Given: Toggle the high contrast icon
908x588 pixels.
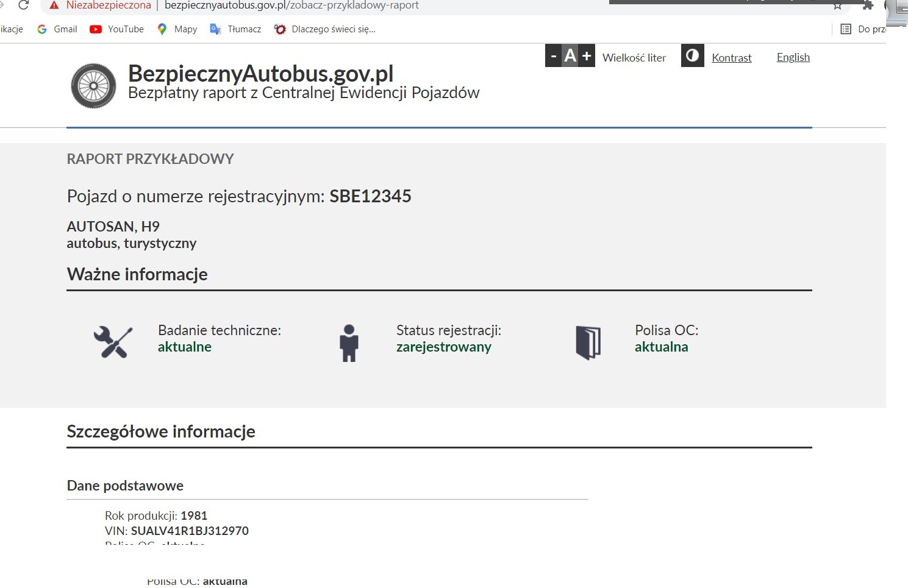Looking at the screenshot, I should pos(692,56).
